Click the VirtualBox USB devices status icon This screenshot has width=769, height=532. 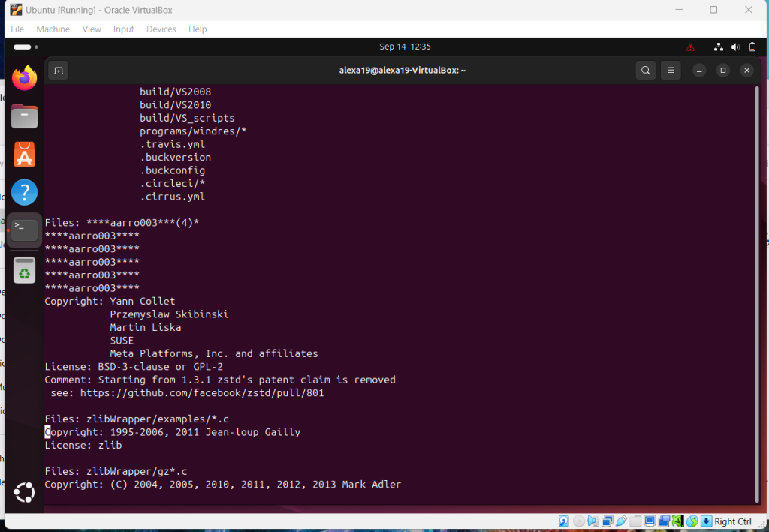(x=622, y=521)
